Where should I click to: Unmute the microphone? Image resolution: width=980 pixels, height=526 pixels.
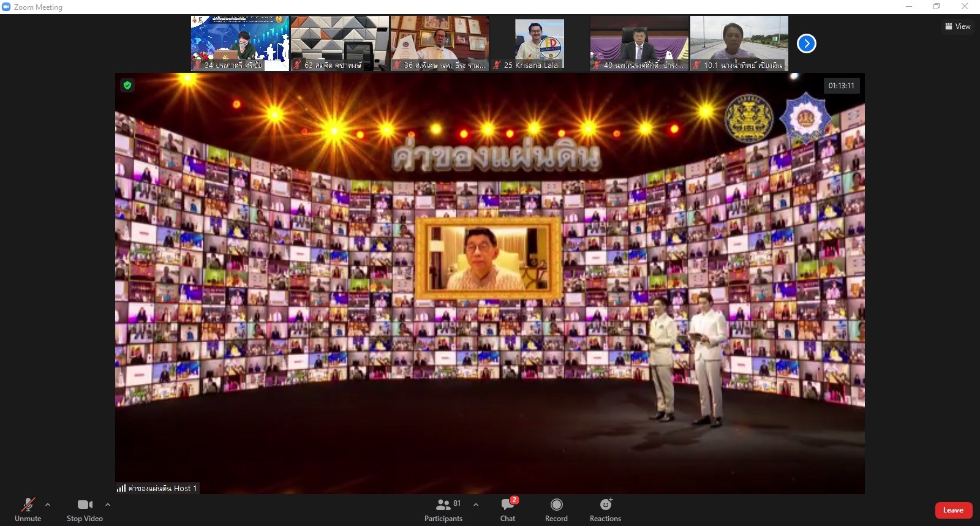28,509
